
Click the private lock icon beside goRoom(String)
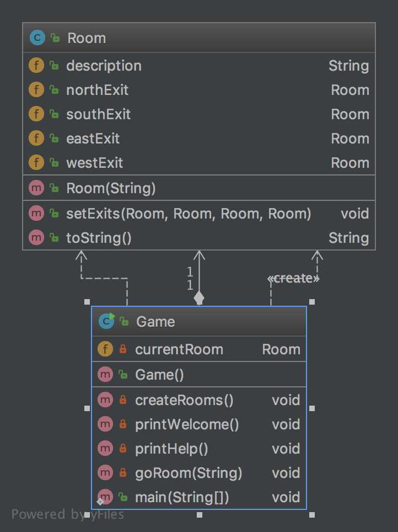click(x=123, y=473)
